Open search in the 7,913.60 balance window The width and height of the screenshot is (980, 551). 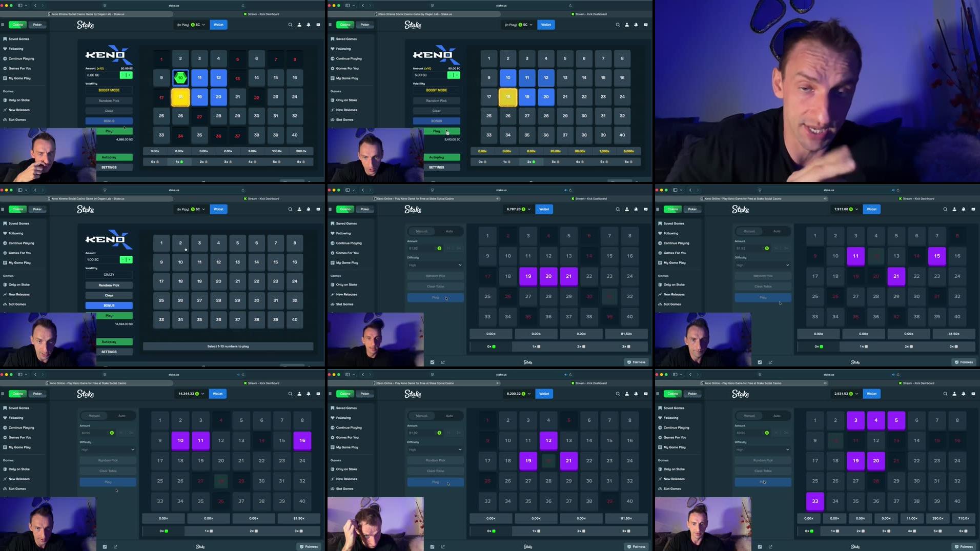point(945,209)
